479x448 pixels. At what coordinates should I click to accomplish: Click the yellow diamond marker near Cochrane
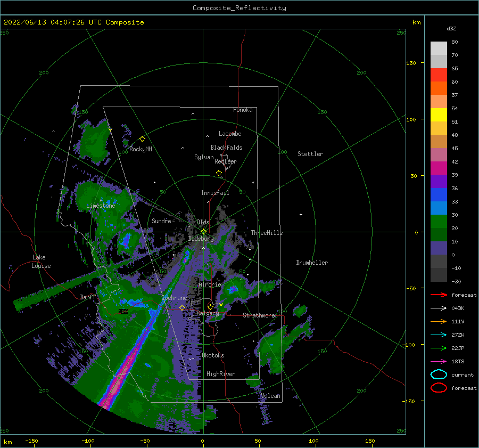(182, 307)
